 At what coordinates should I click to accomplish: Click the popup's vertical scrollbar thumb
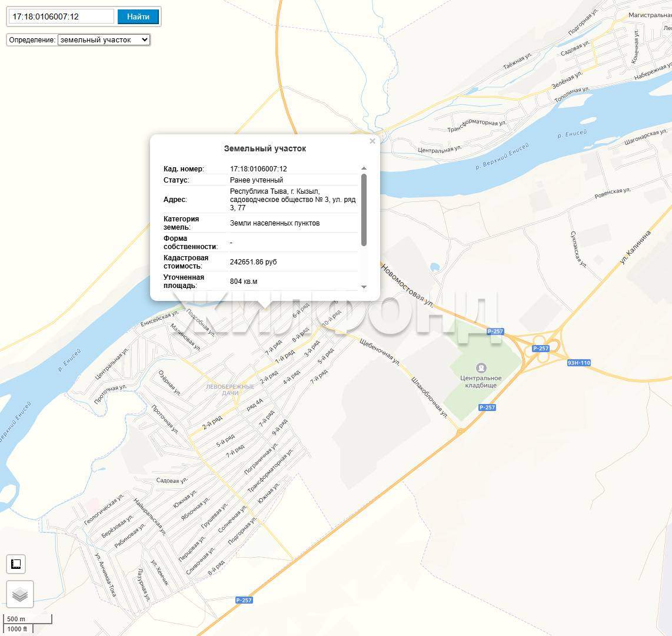364,210
